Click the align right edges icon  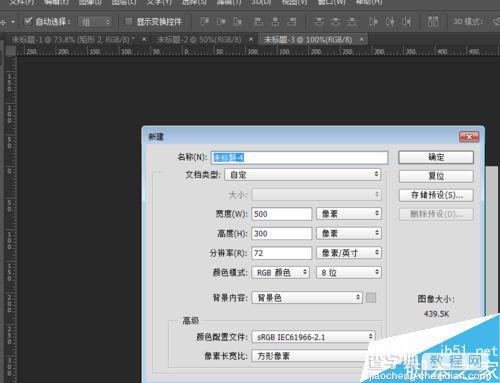click(292, 22)
